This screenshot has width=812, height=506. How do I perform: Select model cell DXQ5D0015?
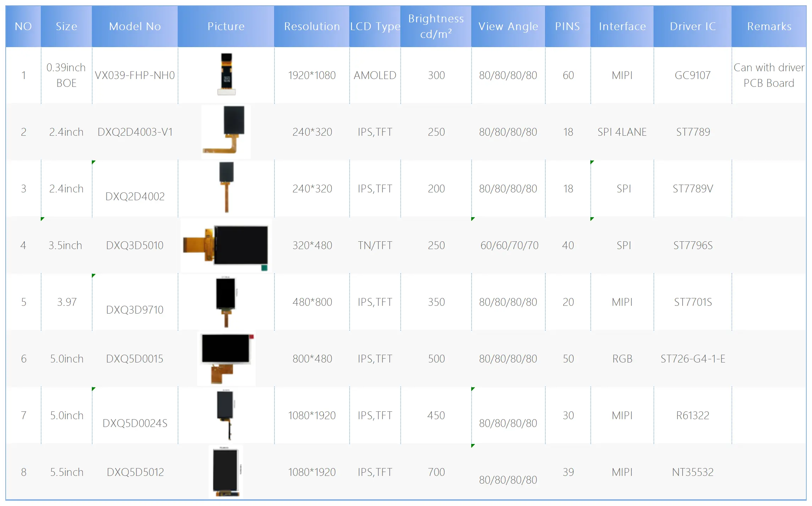tap(135, 359)
